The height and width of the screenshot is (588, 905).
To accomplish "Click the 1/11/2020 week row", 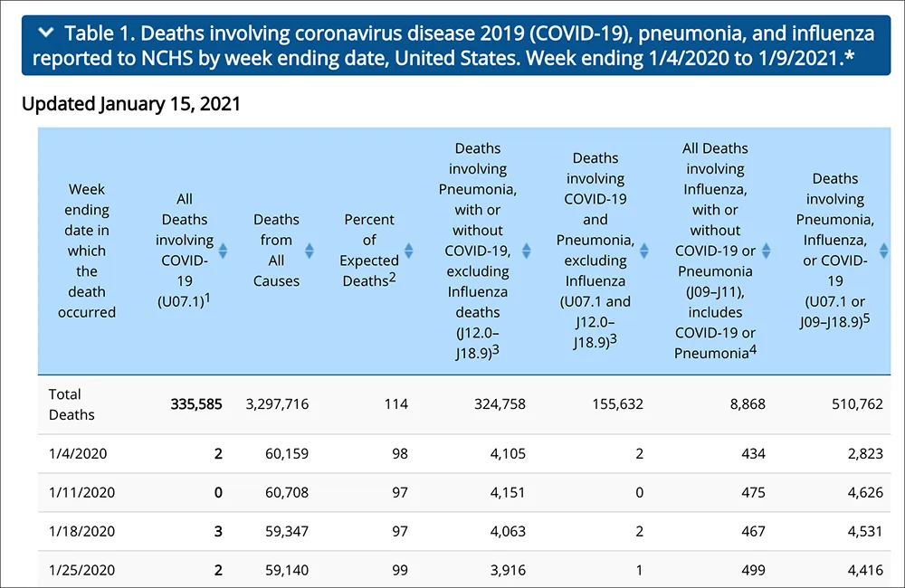I will 464,492.
